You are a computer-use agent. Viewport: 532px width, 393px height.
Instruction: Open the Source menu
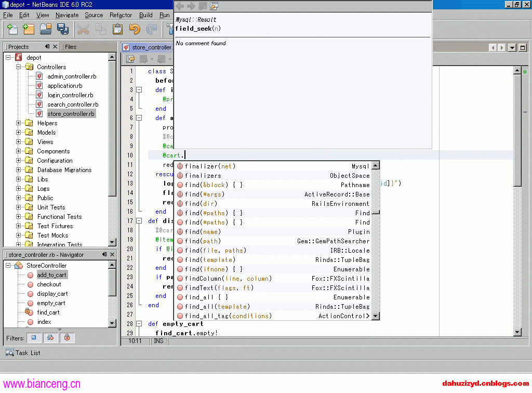pos(94,15)
